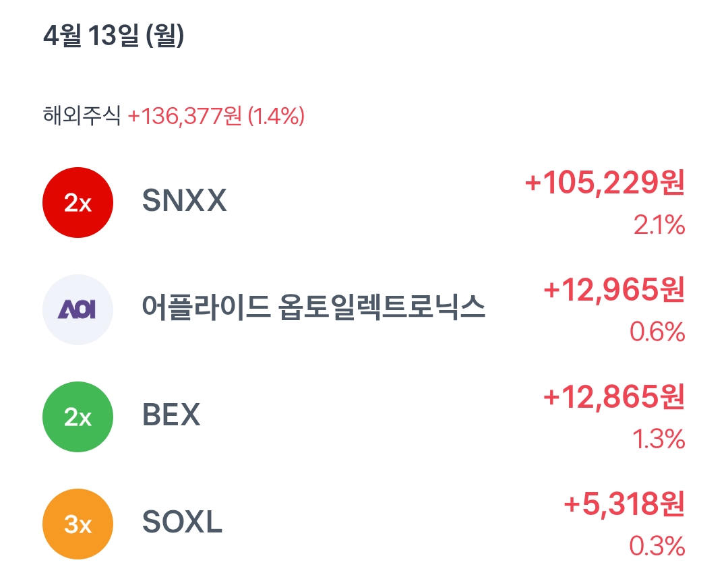This screenshot has height=581, width=728.
Task: Tap the +105,229원 gain amount for SNXX
Action: 603,187
